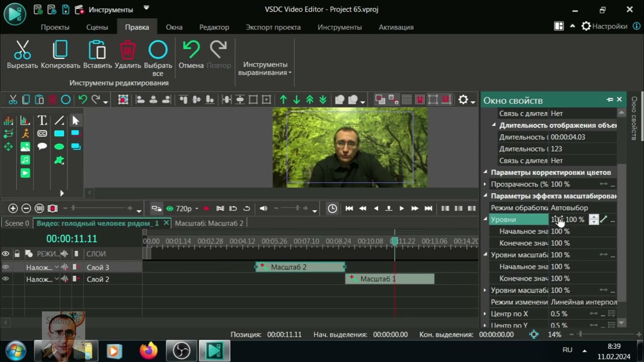Add animation with running man icon

coord(25,134)
